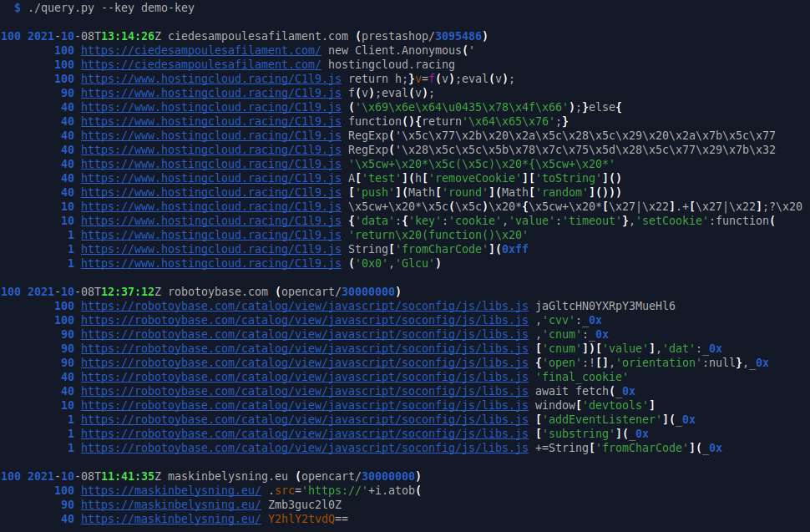The width and height of the screenshot is (810, 532).
Task: Open libs.js link beside window['devtools']
Action: coord(304,405)
